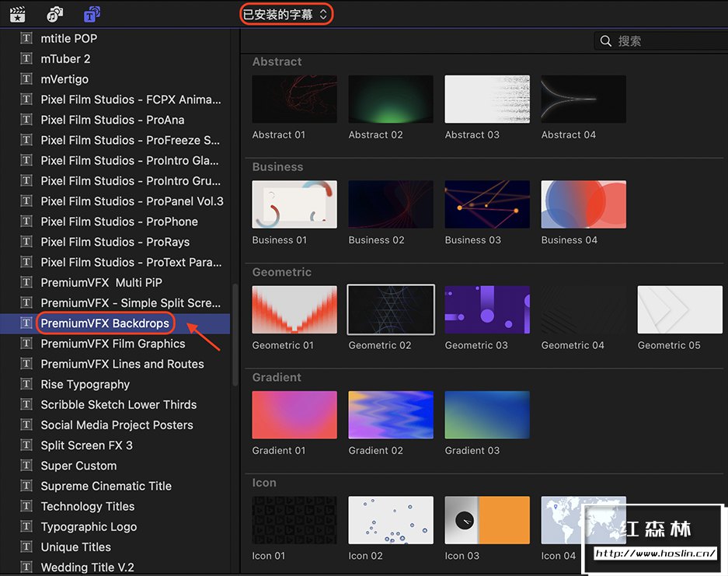
Task: Select the Abstract 02 green thumbnail
Action: pyautogui.click(x=390, y=99)
